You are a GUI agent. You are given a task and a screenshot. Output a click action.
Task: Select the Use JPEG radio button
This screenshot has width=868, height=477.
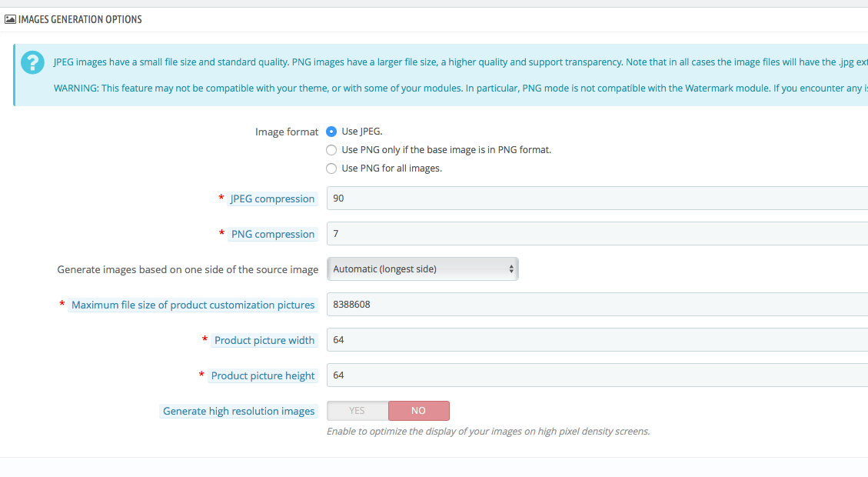[331, 132]
